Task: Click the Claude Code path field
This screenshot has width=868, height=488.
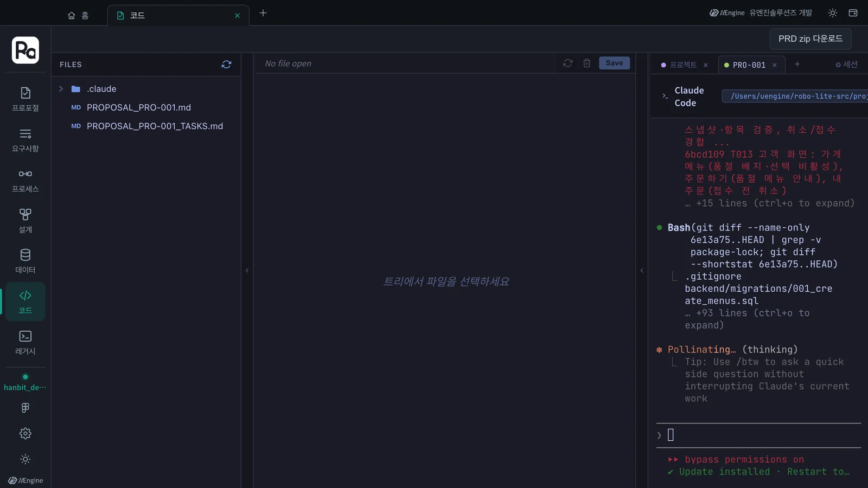Action: pos(795,96)
